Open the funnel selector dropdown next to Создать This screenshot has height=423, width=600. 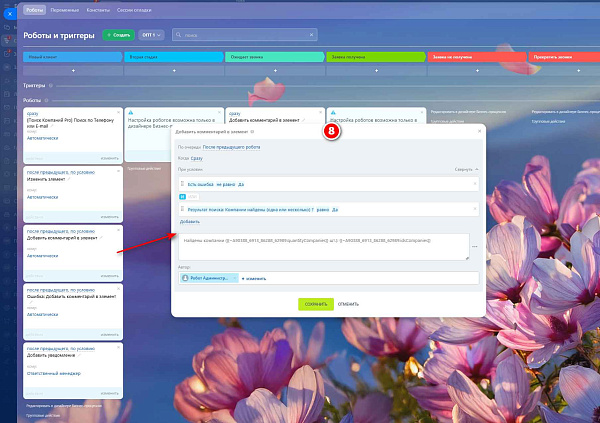click(151, 35)
